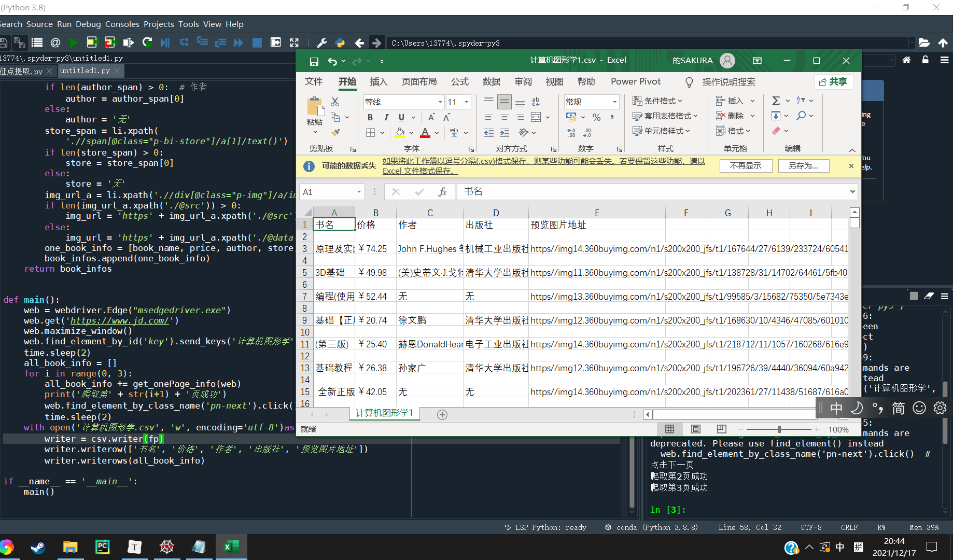
Task: Click the 另存为... button in warning bar
Action: (x=803, y=166)
